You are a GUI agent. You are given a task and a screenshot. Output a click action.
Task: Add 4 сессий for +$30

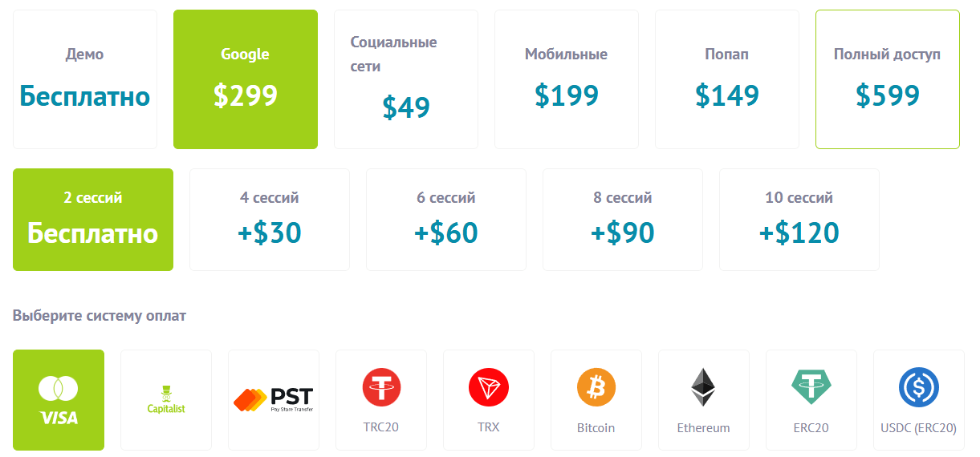click(270, 220)
